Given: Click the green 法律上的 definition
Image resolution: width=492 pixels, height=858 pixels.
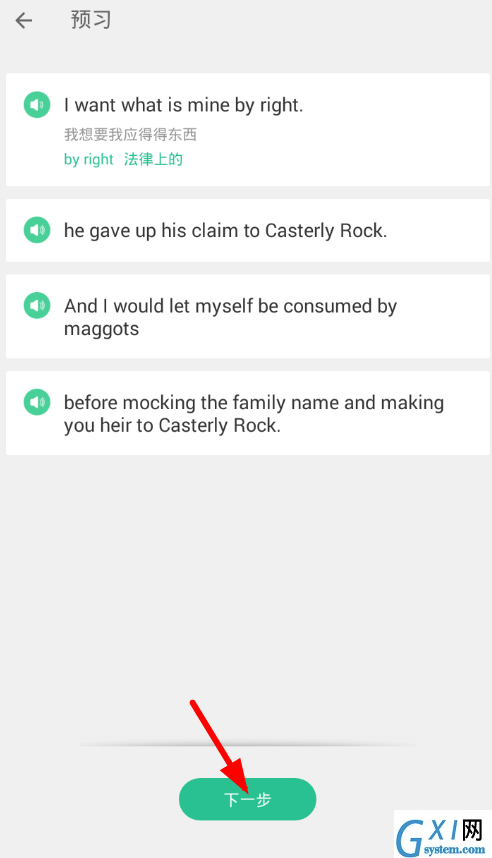Looking at the screenshot, I should coord(153,159).
